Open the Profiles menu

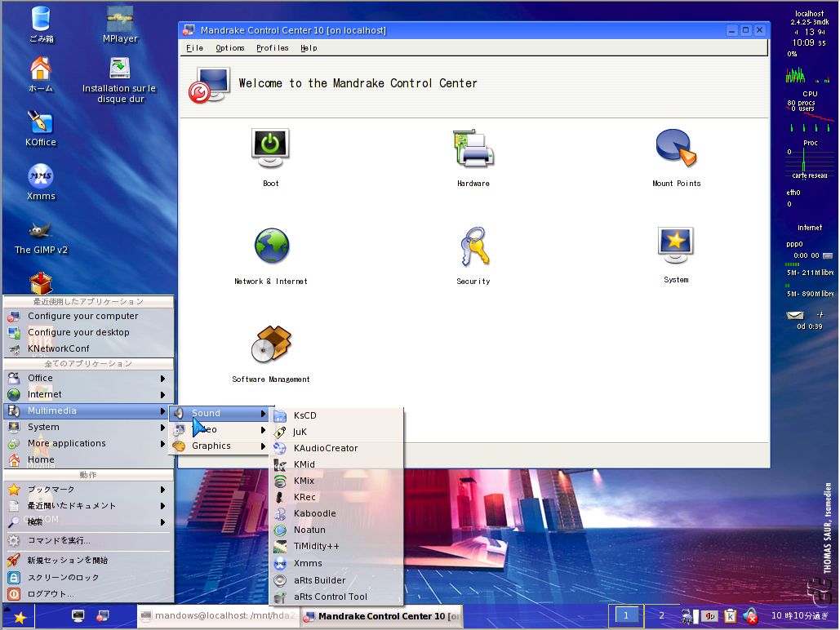272,47
